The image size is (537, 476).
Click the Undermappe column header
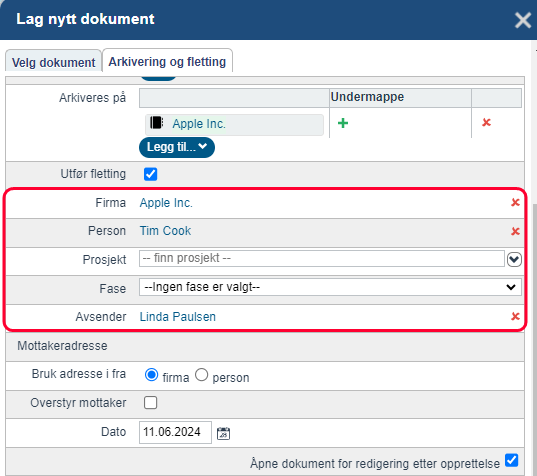[400, 97]
